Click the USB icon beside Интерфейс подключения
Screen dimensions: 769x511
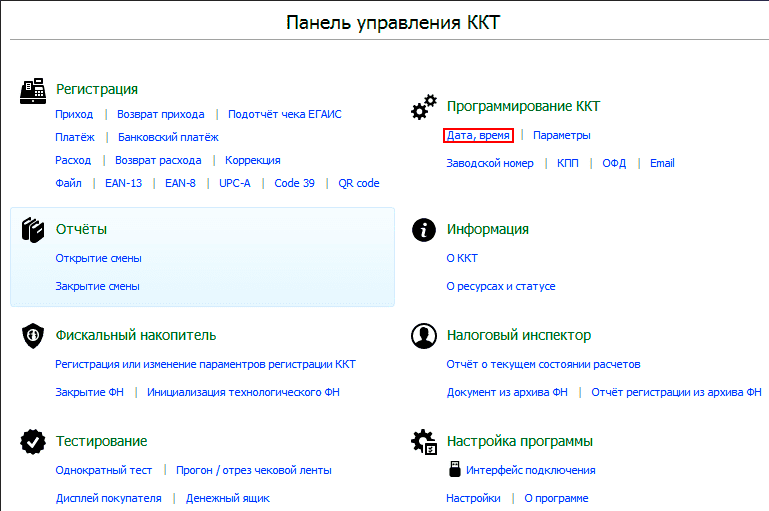455,469
